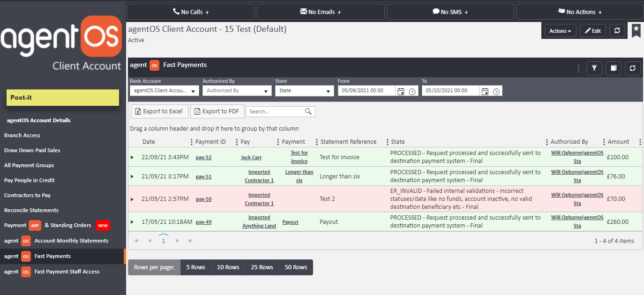
Task: Set rows per page to 25 Rows
Action: point(262,267)
